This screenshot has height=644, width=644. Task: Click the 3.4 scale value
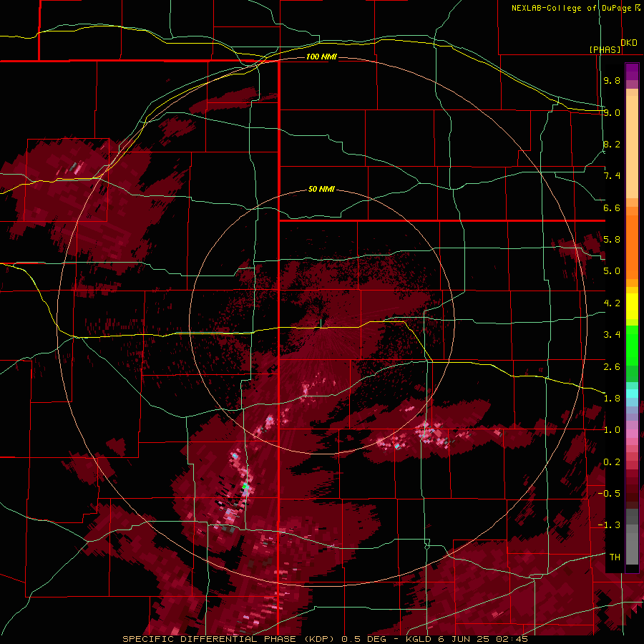612,334
